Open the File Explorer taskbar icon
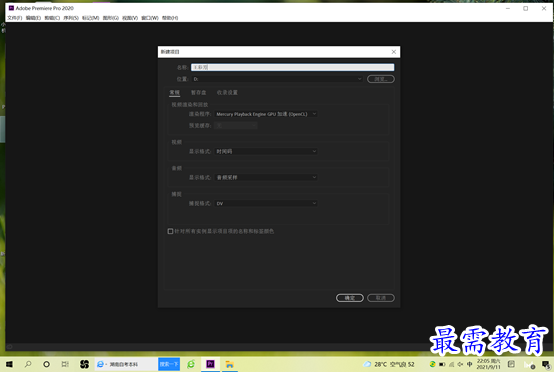 coord(230,364)
